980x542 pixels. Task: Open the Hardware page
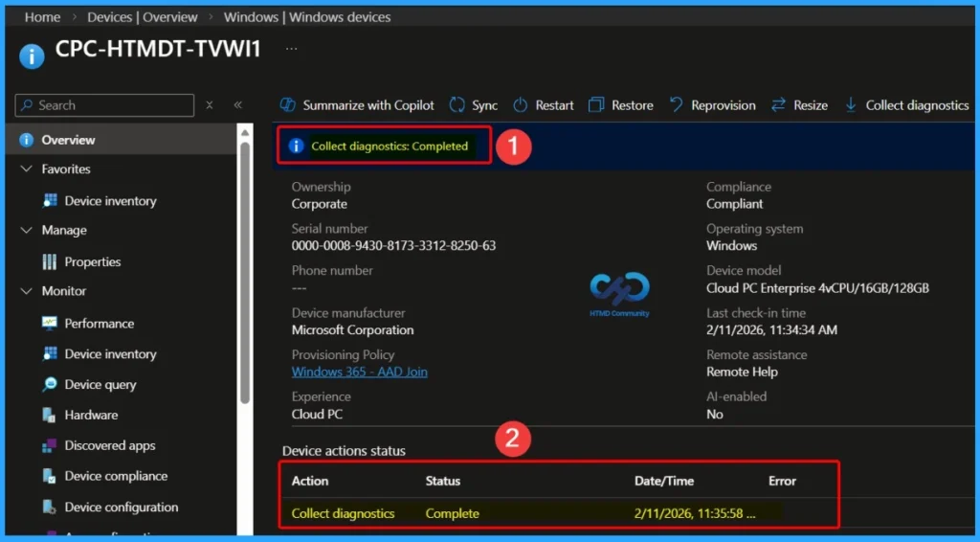pyautogui.click(x=91, y=415)
